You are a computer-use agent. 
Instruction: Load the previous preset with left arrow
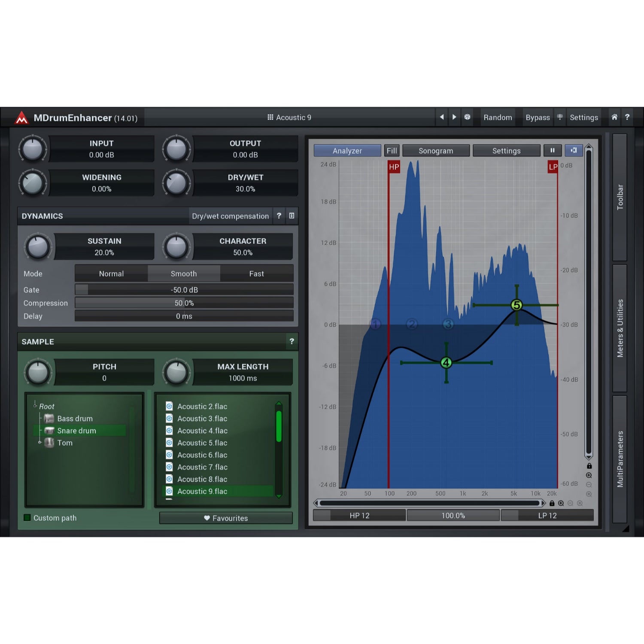442,117
